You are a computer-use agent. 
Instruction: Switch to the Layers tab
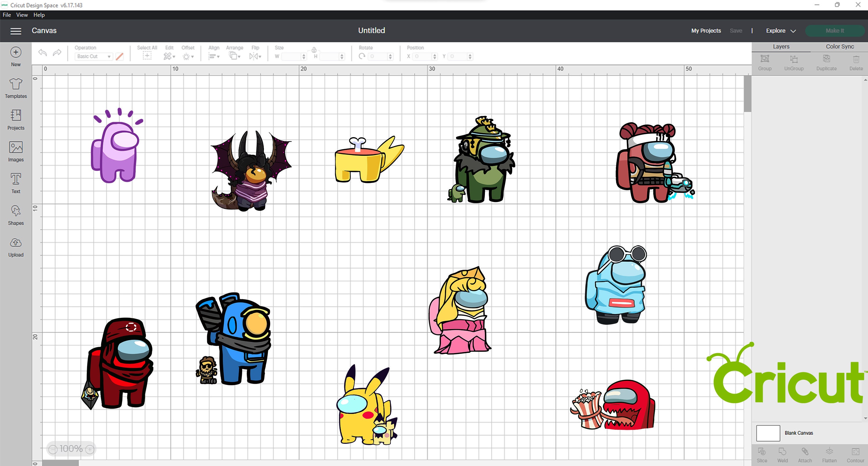coord(781,47)
